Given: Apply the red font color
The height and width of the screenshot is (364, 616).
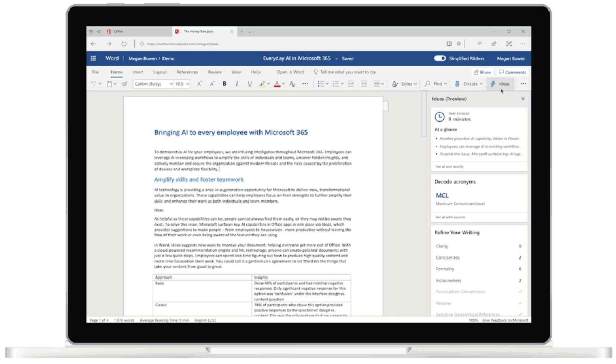Looking at the screenshot, I should 277,84.
